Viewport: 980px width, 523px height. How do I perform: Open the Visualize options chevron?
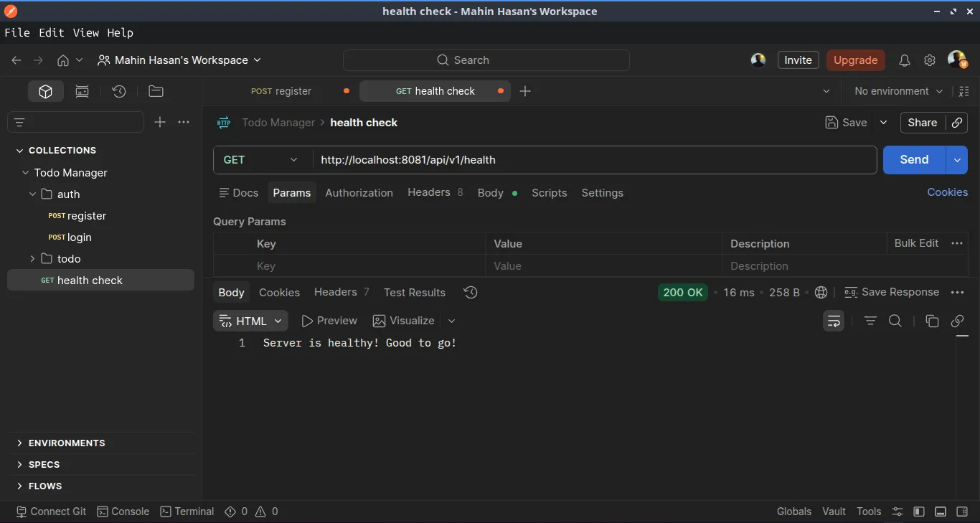click(451, 321)
